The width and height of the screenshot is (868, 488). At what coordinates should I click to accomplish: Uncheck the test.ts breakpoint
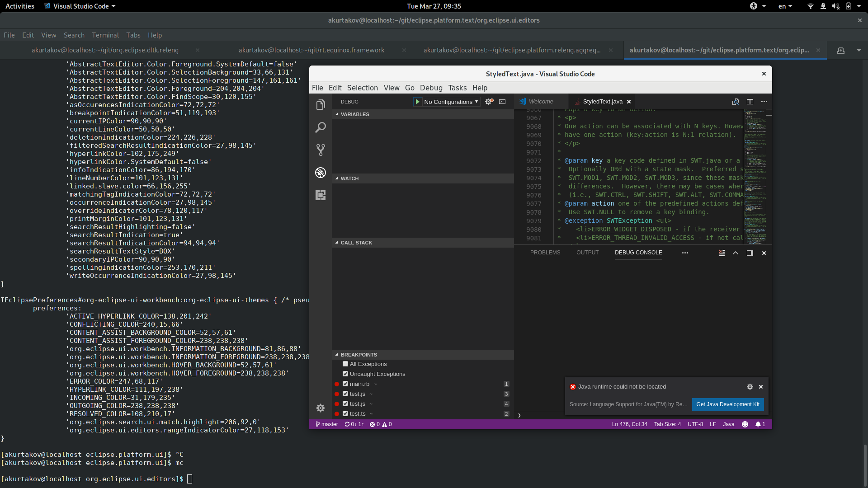point(345,413)
